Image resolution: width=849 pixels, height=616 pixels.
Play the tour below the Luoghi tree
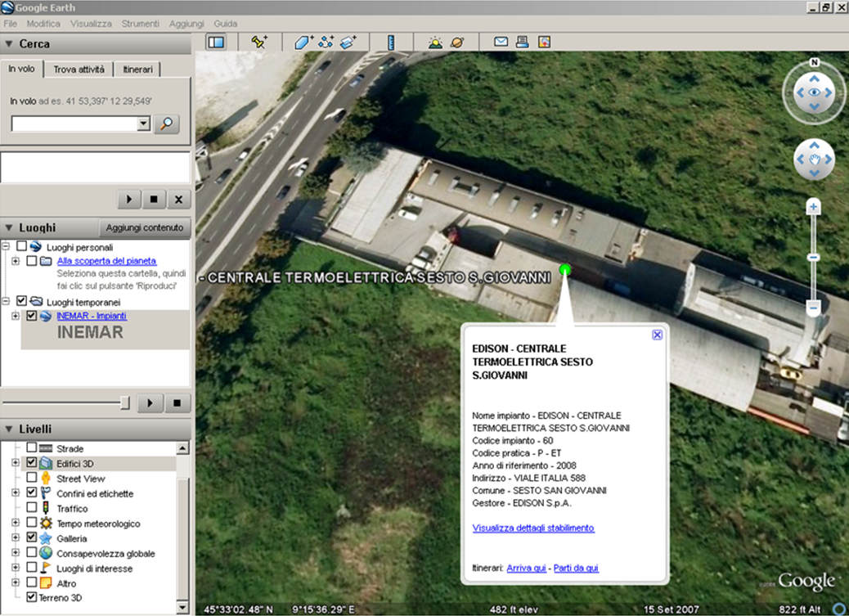coord(150,402)
